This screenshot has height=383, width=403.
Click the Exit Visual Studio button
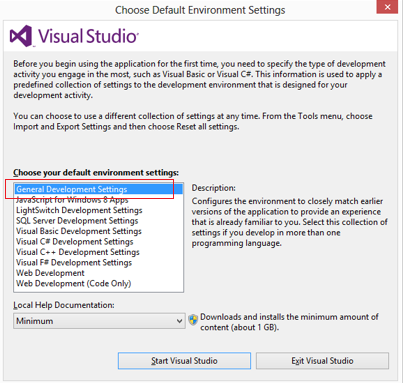tap(322, 361)
